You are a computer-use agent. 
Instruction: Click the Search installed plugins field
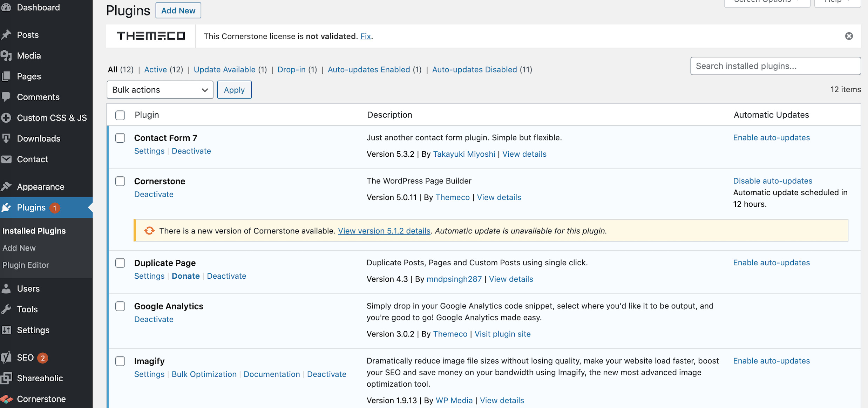[x=775, y=66]
